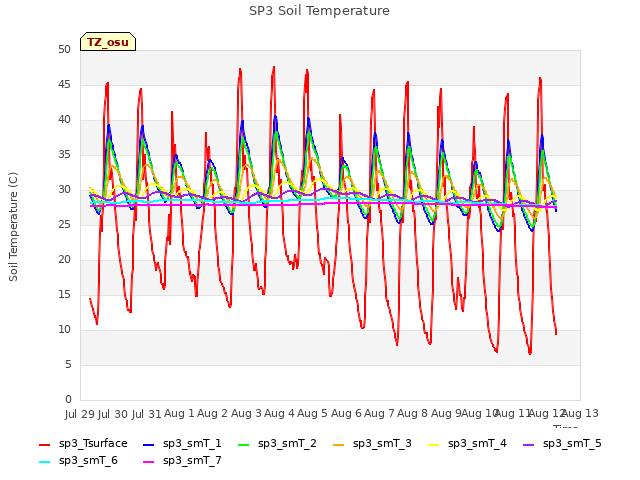This screenshot has height=480, width=640.
Task: Click the Jul 29 x-axis label
Action: click(80, 414)
